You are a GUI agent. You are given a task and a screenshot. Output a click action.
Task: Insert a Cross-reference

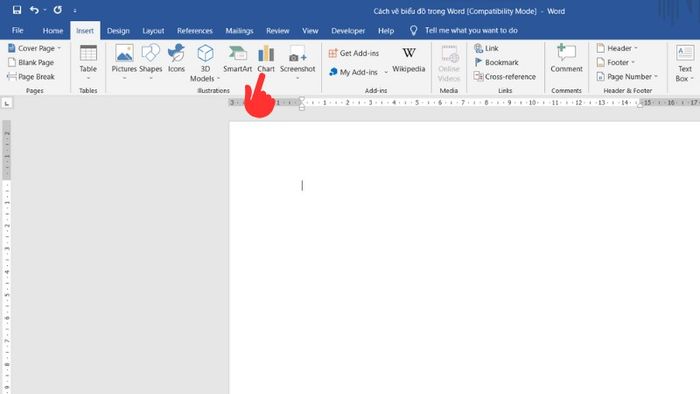(504, 76)
